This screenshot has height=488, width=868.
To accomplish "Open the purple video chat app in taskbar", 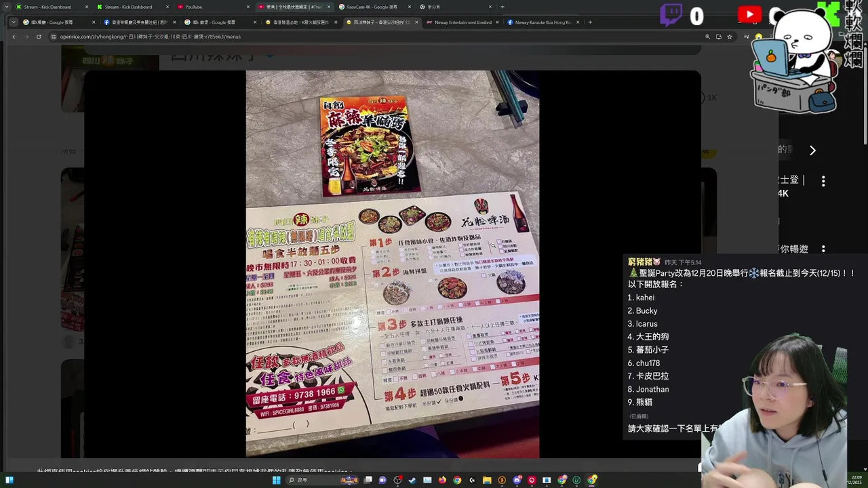I will (382, 480).
